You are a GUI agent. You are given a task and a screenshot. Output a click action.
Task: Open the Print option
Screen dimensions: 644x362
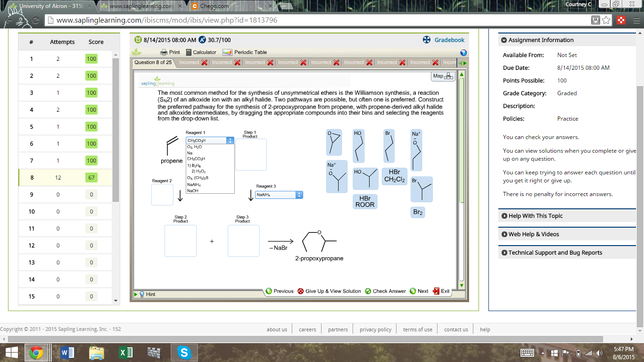(x=170, y=52)
